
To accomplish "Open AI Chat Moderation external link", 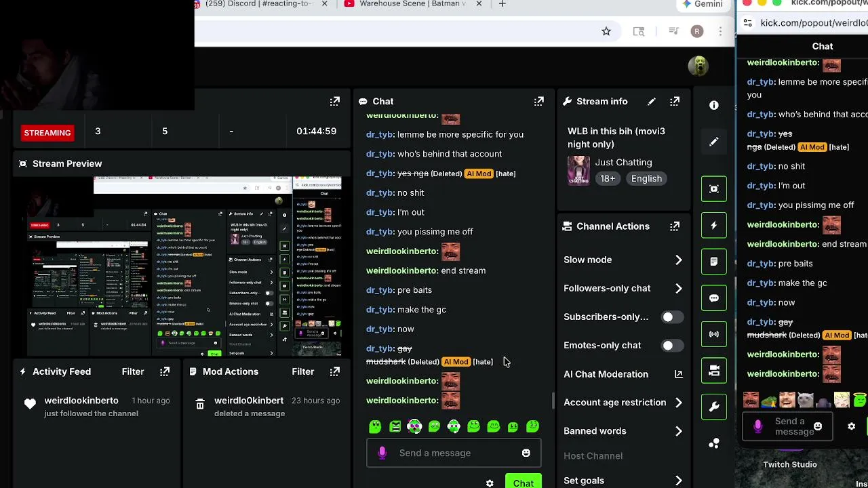I will [678, 374].
